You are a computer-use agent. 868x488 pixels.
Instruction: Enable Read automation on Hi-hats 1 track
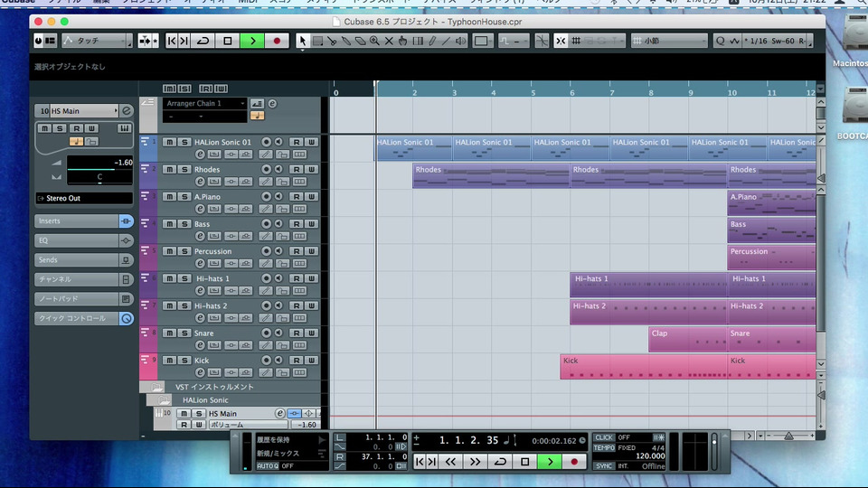(x=297, y=278)
